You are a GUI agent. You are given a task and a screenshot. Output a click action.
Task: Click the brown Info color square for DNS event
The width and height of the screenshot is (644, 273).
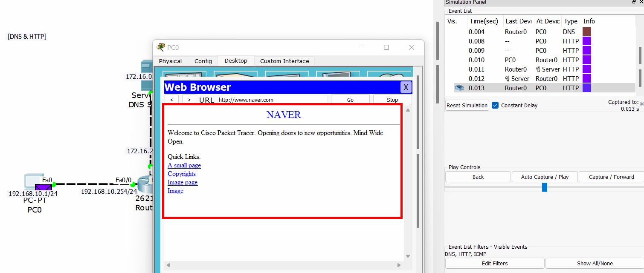point(587,32)
